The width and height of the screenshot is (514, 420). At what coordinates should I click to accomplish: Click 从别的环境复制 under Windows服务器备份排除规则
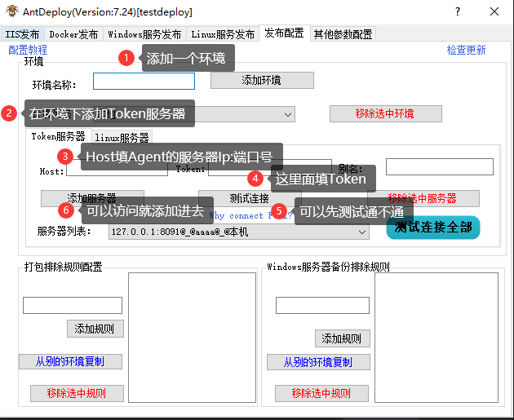[x=318, y=362]
